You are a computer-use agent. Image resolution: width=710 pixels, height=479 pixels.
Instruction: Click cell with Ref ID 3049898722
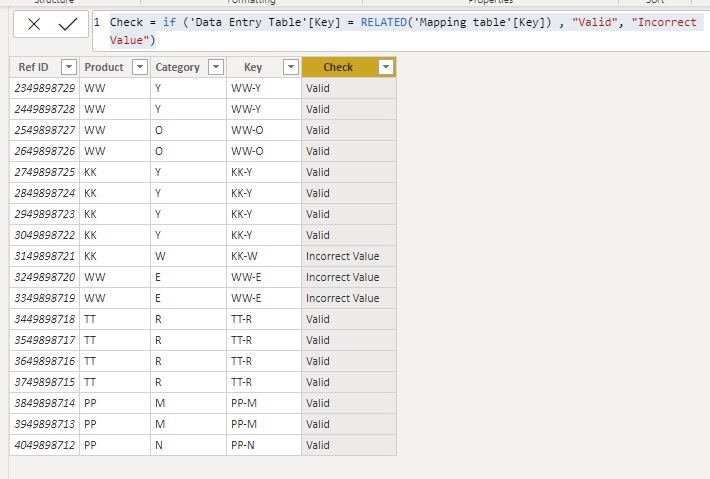click(44, 235)
